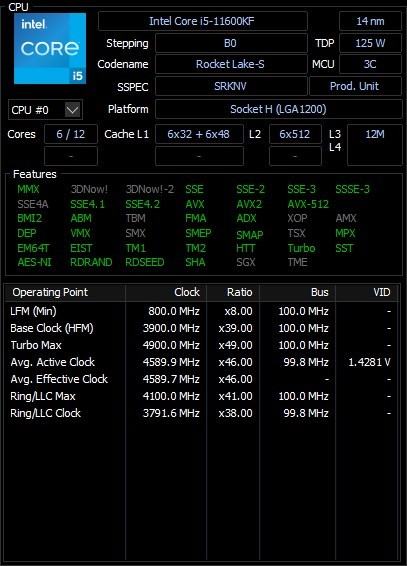Click the AMX feature label
The image size is (407, 566).
(346, 218)
